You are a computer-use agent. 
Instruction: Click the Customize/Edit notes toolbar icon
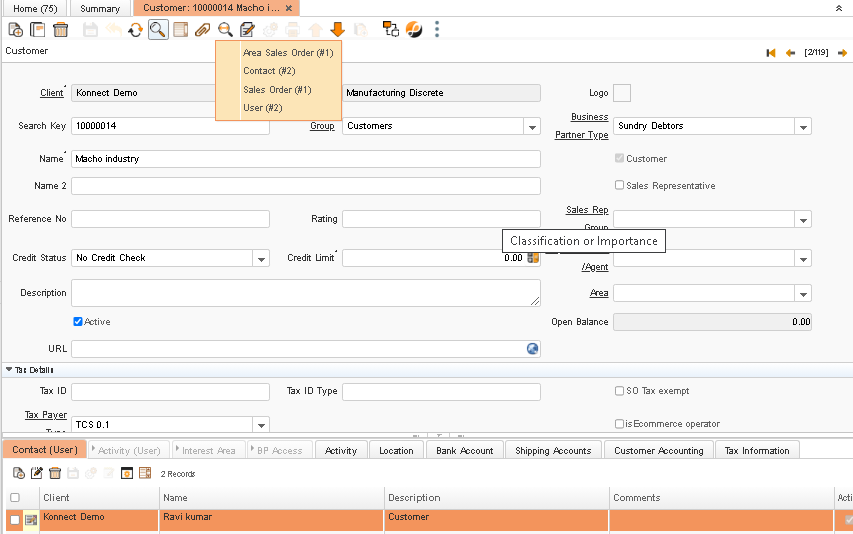click(248, 29)
